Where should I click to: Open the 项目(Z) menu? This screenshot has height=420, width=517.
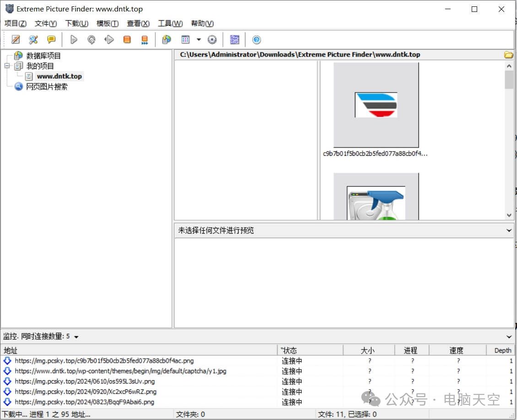click(15, 23)
